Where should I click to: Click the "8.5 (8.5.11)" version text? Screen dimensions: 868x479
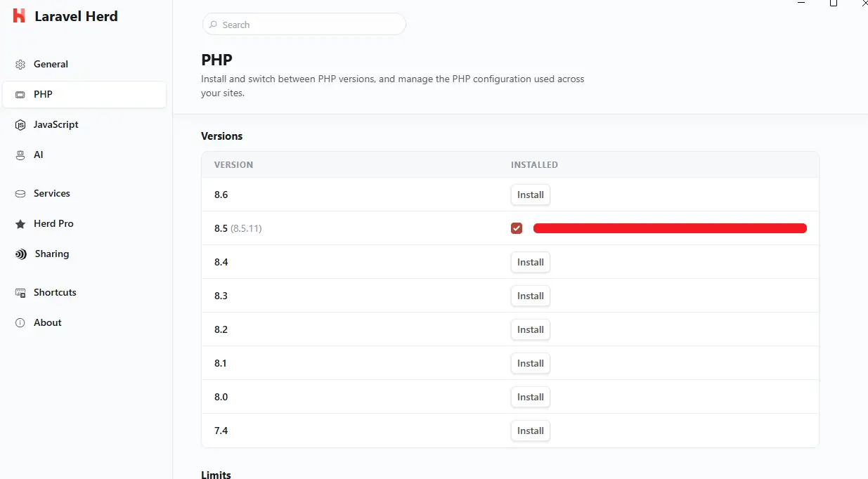pos(238,228)
